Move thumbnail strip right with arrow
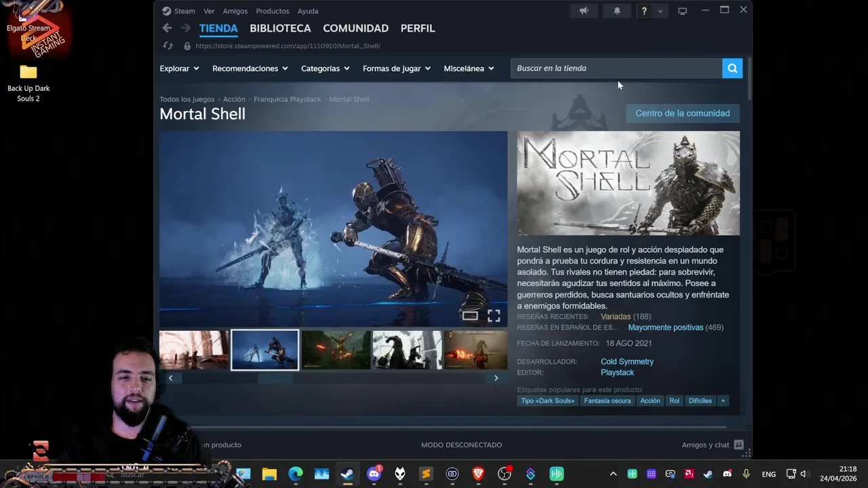Viewport: 868px width, 488px height. (x=496, y=378)
